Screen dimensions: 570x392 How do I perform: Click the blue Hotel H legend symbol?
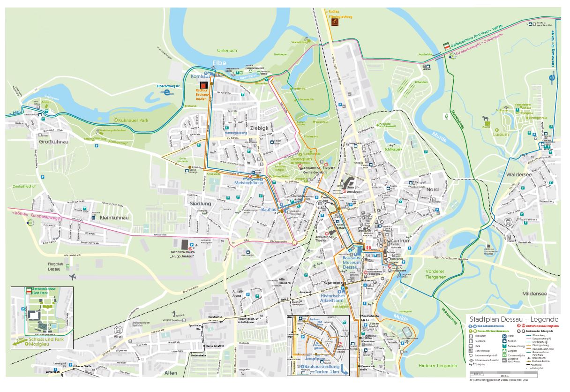tap(504, 336)
